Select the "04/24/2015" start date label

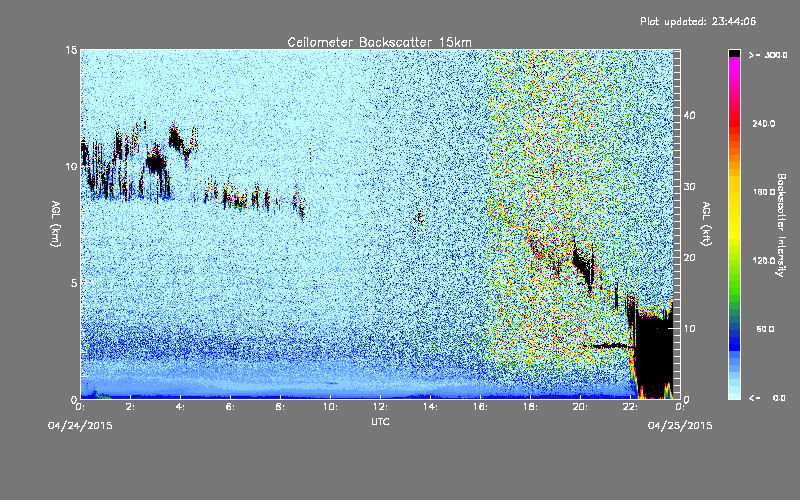click(80, 426)
